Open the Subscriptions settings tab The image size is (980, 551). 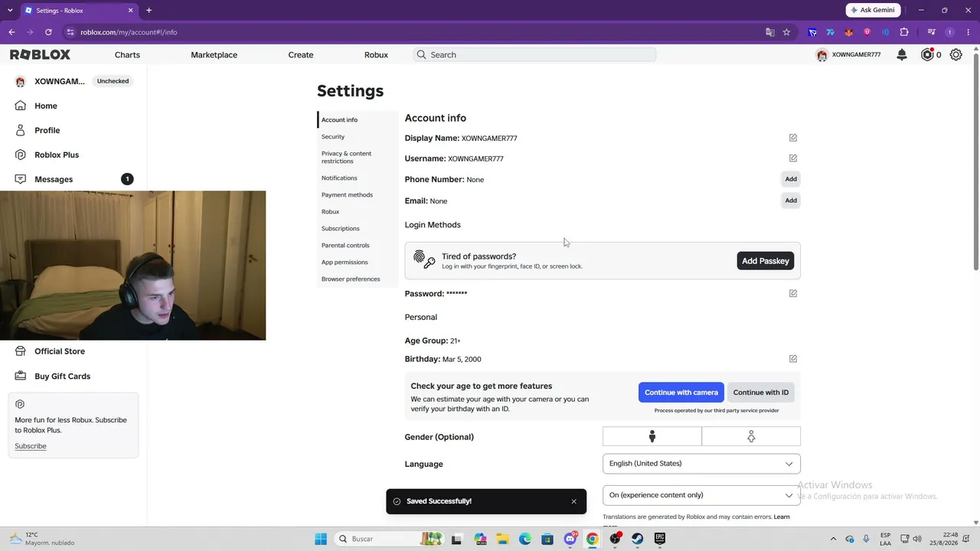[x=341, y=228]
